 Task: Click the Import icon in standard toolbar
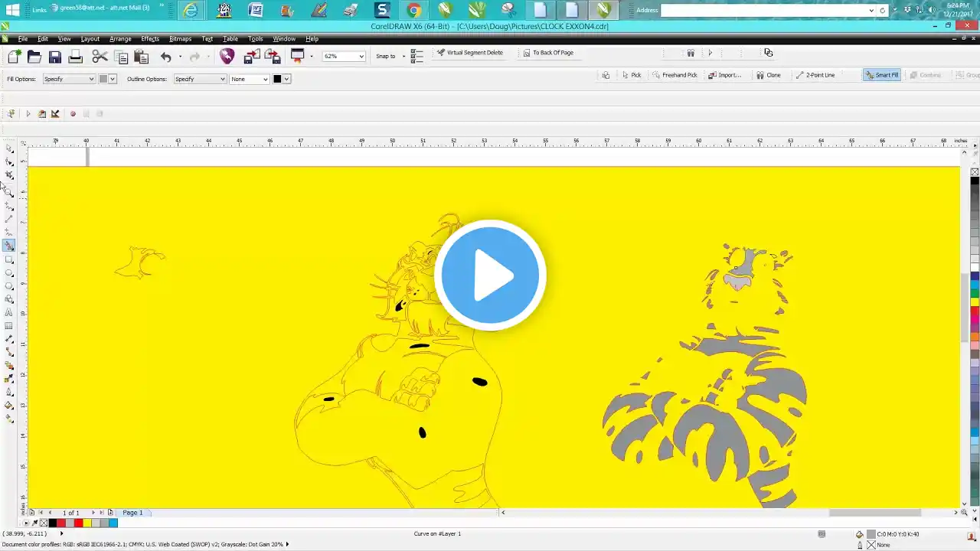point(252,56)
